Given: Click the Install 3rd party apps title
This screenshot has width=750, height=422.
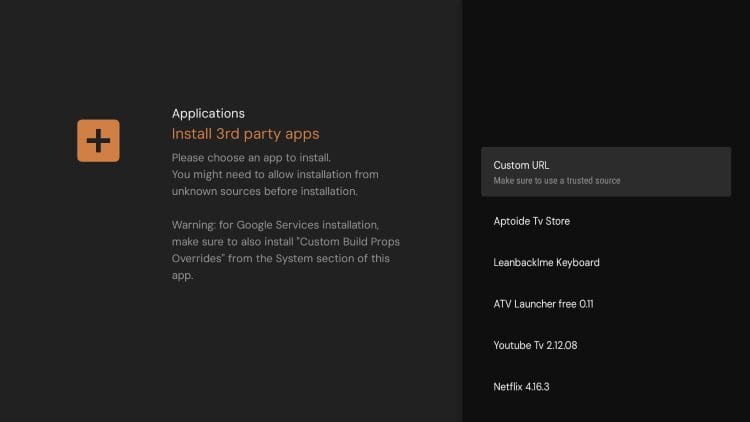Looking at the screenshot, I should point(245,134).
